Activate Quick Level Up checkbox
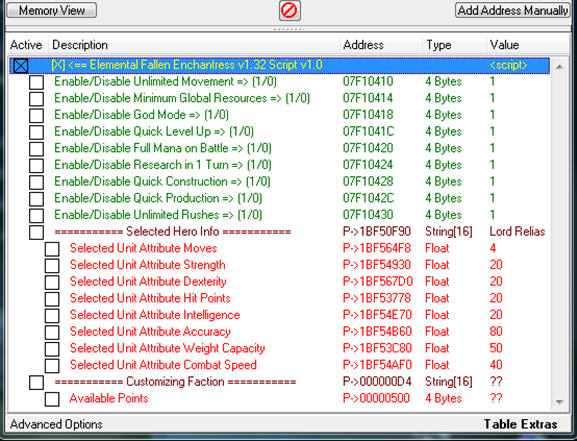This screenshot has height=441, width=577. (x=36, y=132)
